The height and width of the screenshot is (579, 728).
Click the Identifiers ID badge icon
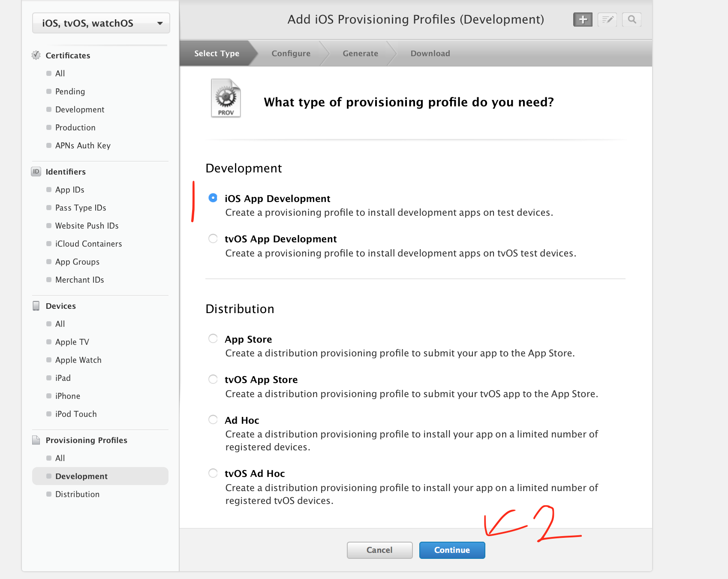coord(36,172)
